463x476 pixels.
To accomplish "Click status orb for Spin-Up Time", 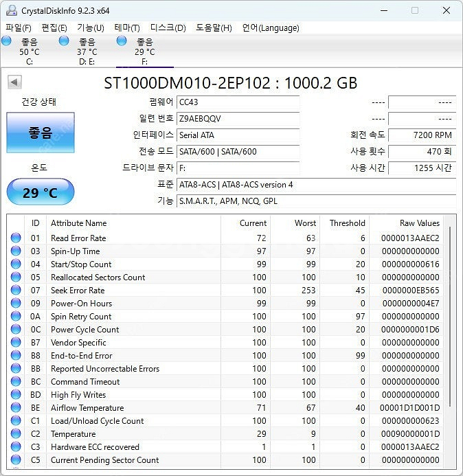I will click(x=16, y=251).
